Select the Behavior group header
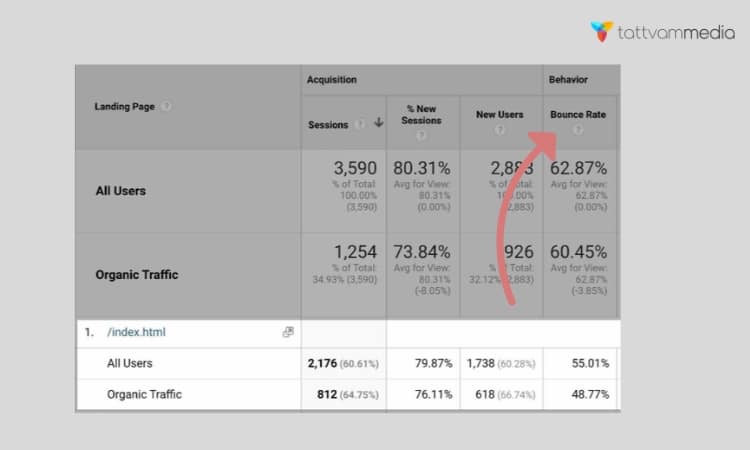The height and width of the screenshot is (450, 750). [568, 80]
